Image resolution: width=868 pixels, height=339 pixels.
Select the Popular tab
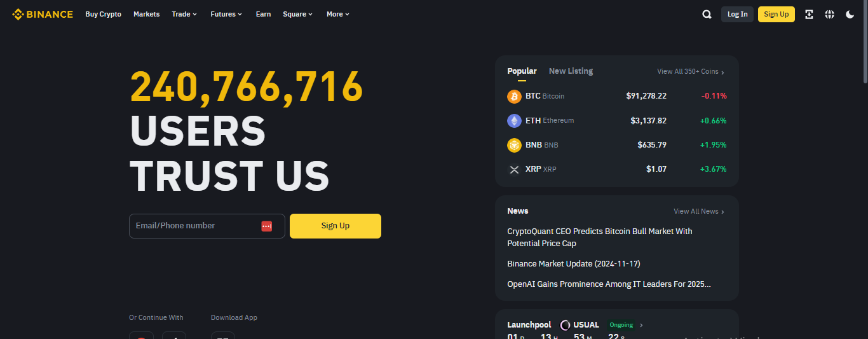pos(522,71)
